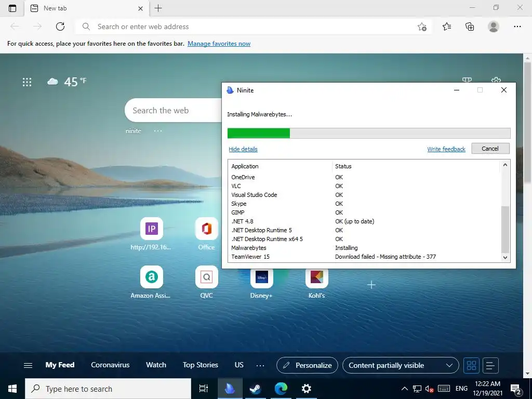Open Settings gear from the taskbar
Image resolution: width=532 pixels, height=399 pixels.
tap(307, 389)
